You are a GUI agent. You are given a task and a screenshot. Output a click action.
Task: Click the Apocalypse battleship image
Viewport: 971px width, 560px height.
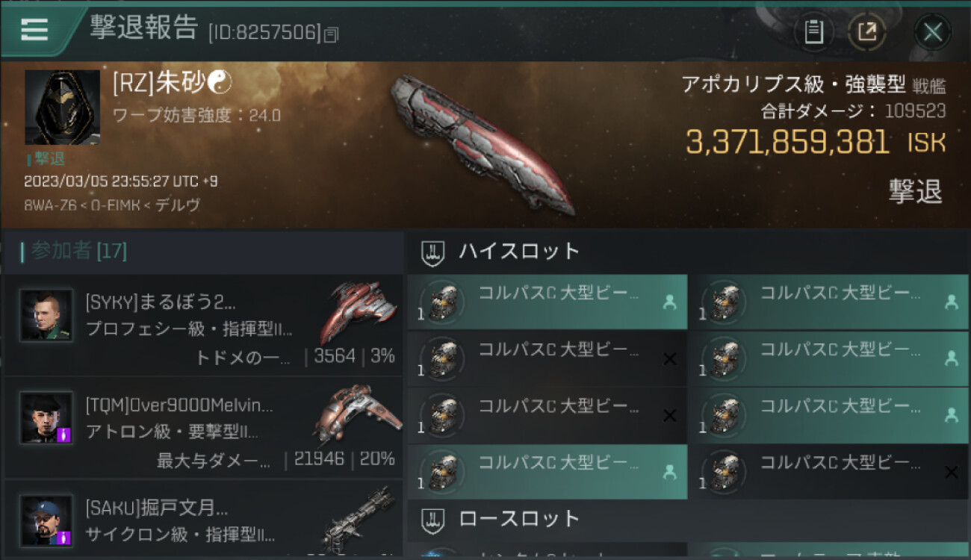pos(483,143)
